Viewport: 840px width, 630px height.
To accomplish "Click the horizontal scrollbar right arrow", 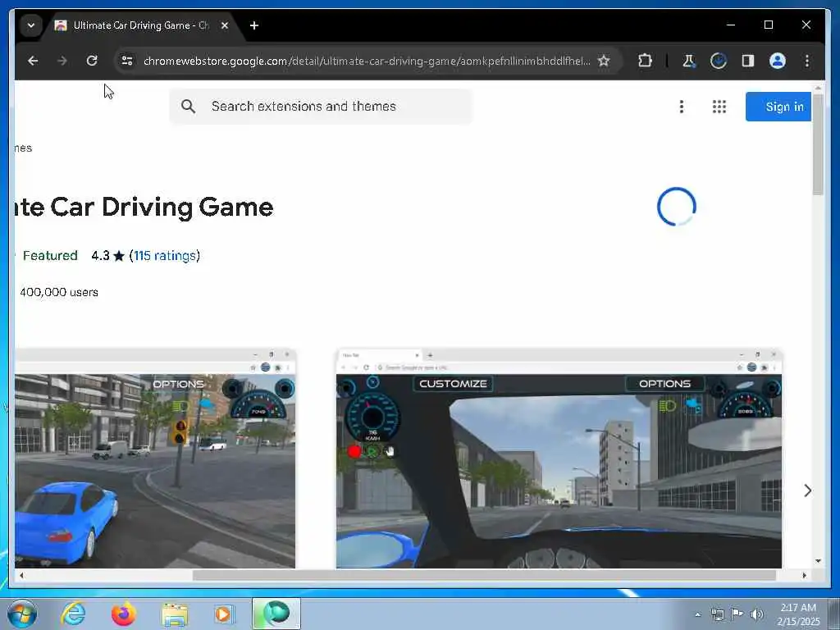I will [804, 575].
